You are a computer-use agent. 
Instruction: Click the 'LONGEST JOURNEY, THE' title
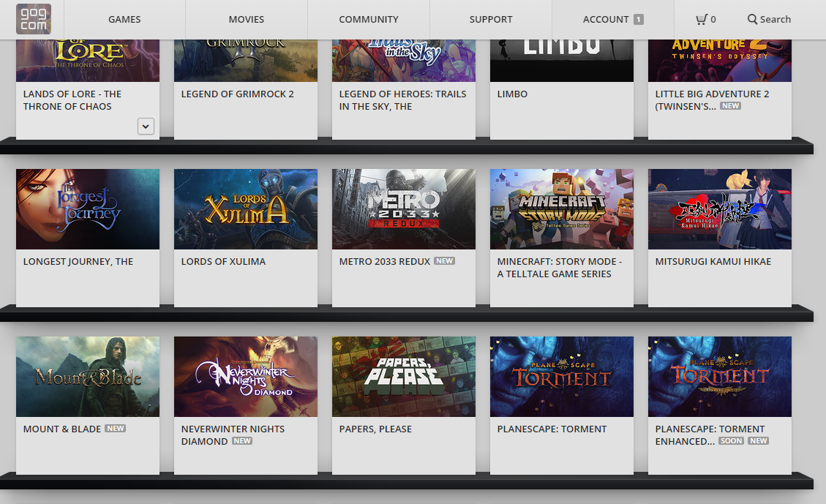pyautogui.click(x=78, y=262)
